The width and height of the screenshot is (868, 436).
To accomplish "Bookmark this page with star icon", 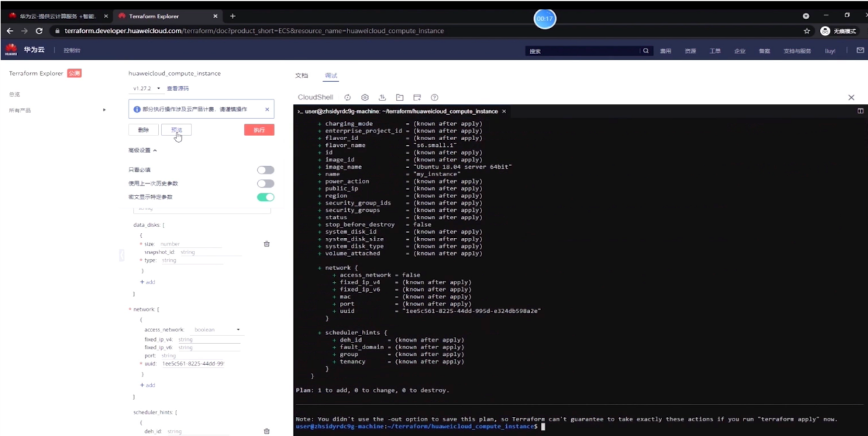I will click(x=807, y=31).
